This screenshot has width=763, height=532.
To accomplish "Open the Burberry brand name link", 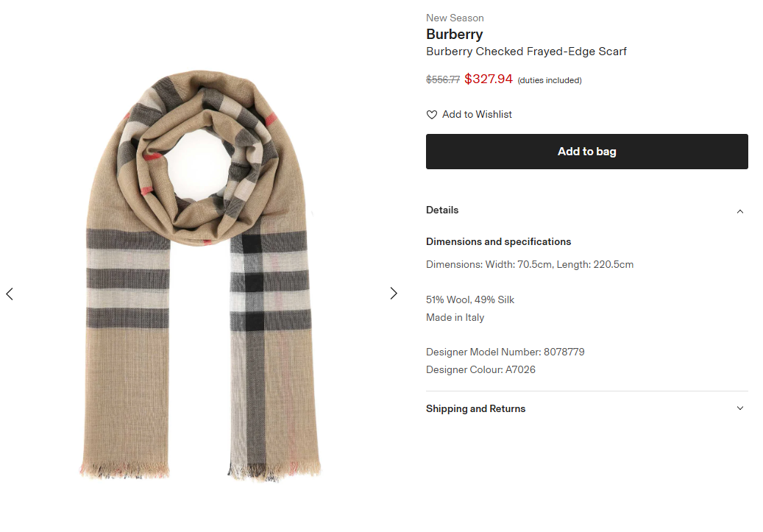I will coord(454,35).
